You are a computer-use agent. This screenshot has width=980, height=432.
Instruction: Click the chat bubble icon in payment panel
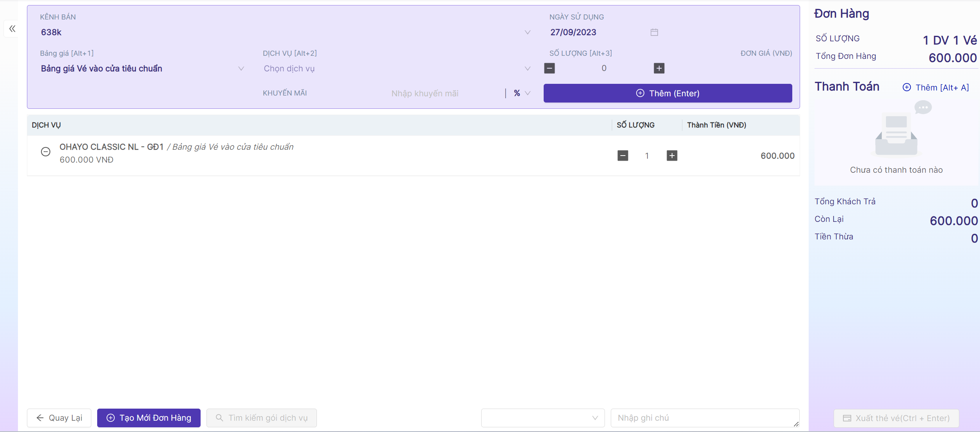[x=923, y=107]
